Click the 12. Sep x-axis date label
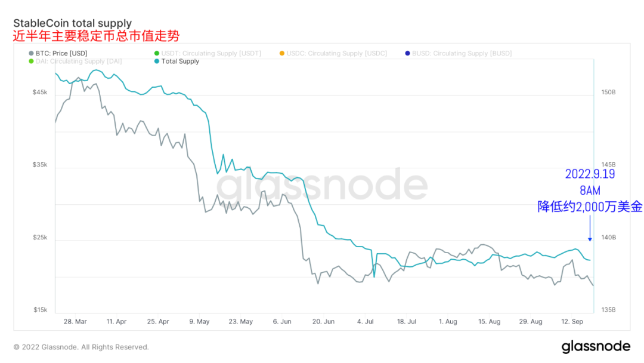644x363 pixels. pyautogui.click(x=572, y=321)
